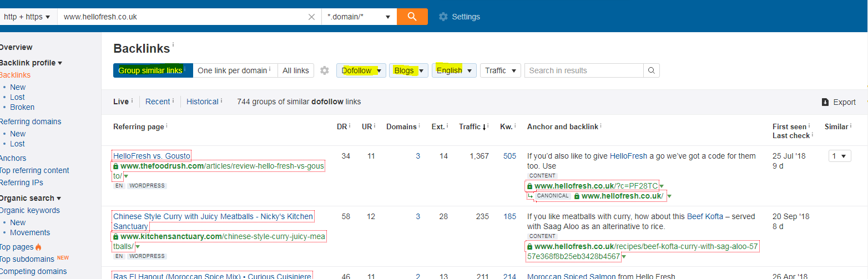868x279 pixels.
Task: Click info icon next to Kw. column
Action: pyautogui.click(x=516, y=126)
